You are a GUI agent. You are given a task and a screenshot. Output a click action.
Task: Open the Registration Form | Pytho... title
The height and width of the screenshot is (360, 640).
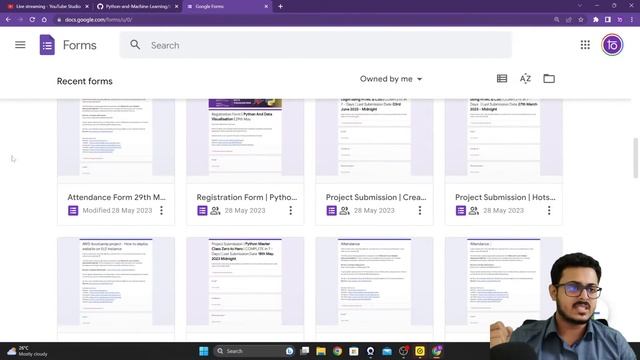point(247,197)
